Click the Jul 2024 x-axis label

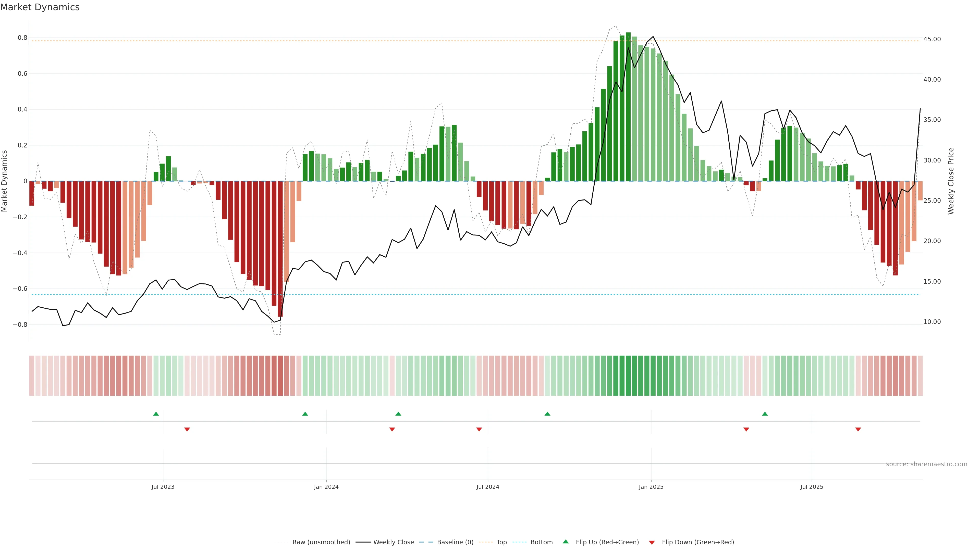click(488, 487)
